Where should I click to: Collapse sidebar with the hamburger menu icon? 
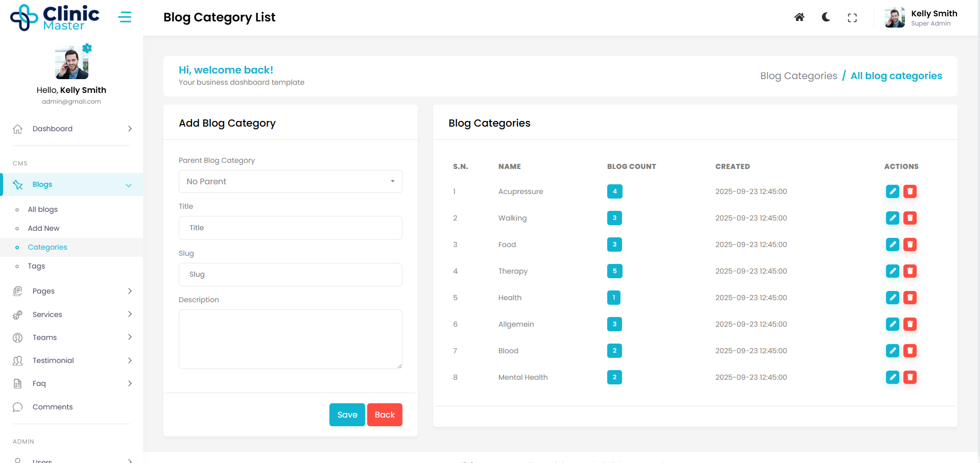(125, 17)
